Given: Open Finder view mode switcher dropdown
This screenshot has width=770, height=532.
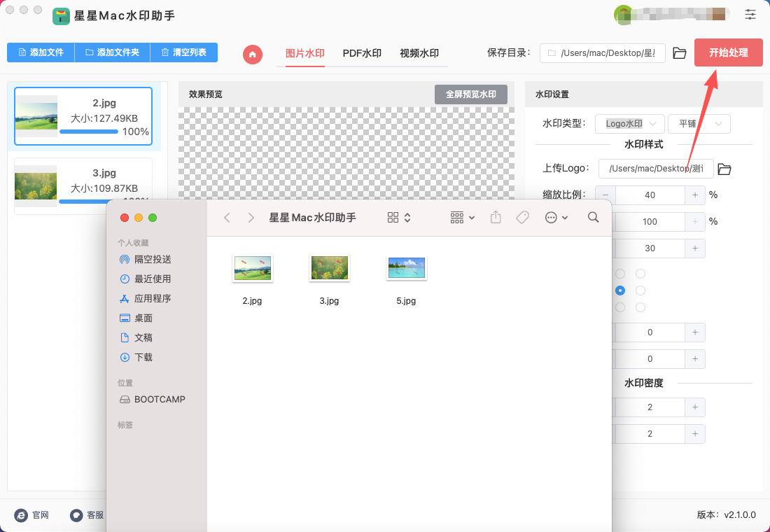Looking at the screenshot, I should pos(399,218).
